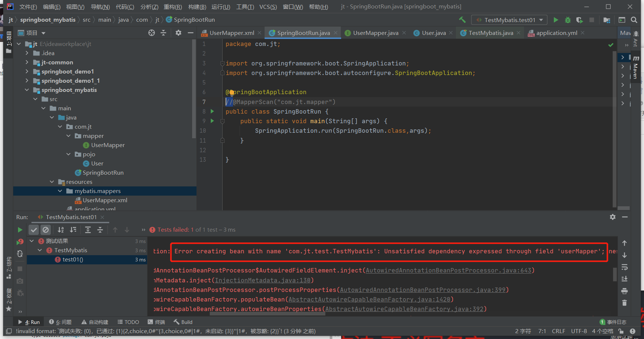
Task: Open AutowiredAnnotationBeanPostProcessor.java:643 link
Action: [448, 270]
